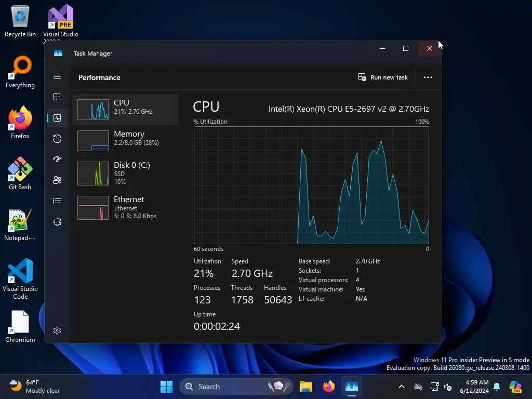Click the Performance page heading

99,78
